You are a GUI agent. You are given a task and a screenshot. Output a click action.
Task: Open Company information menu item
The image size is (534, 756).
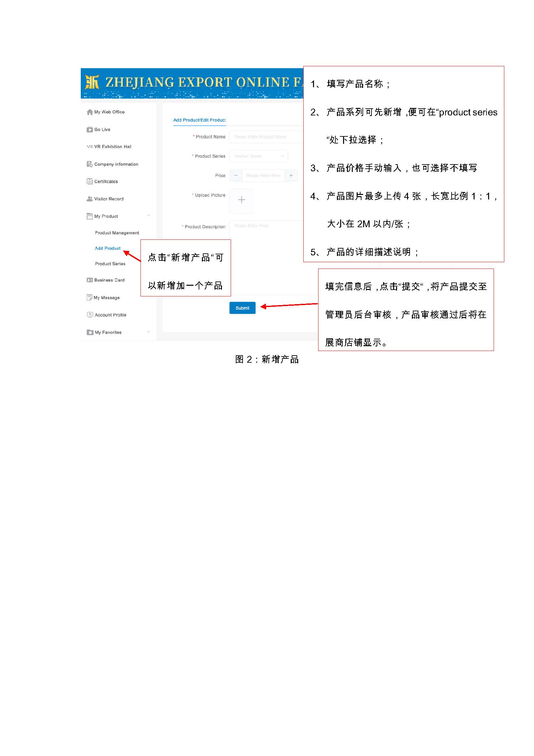click(116, 164)
